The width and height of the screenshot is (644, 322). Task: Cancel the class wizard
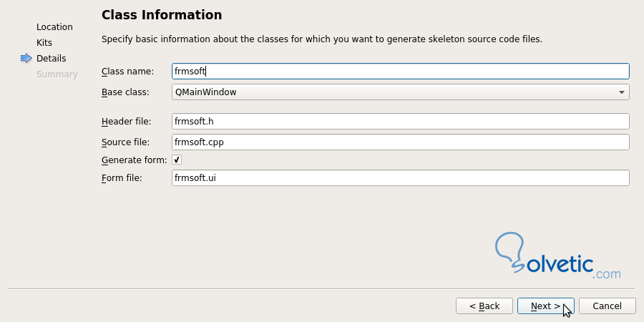click(607, 306)
